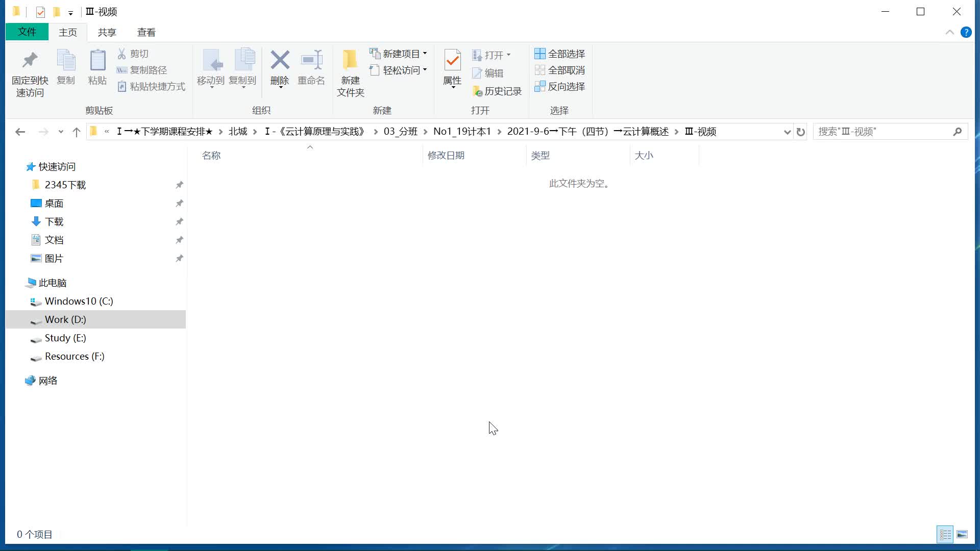Open Quick Access Toolbar customize dropdown

tap(71, 12)
